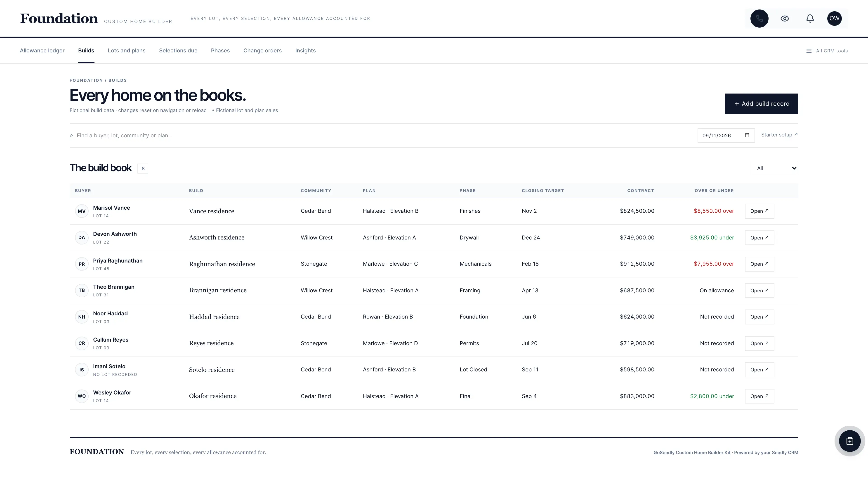
Task: Click the MV avatar for Marisol Vance
Action: (82, 211)
